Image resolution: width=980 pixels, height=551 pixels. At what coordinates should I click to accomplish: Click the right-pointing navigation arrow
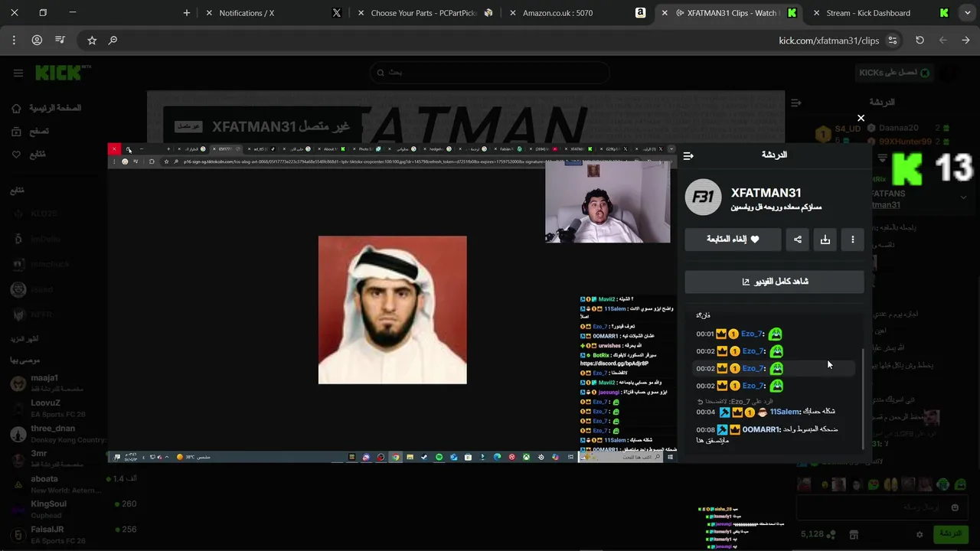point(965,40)
